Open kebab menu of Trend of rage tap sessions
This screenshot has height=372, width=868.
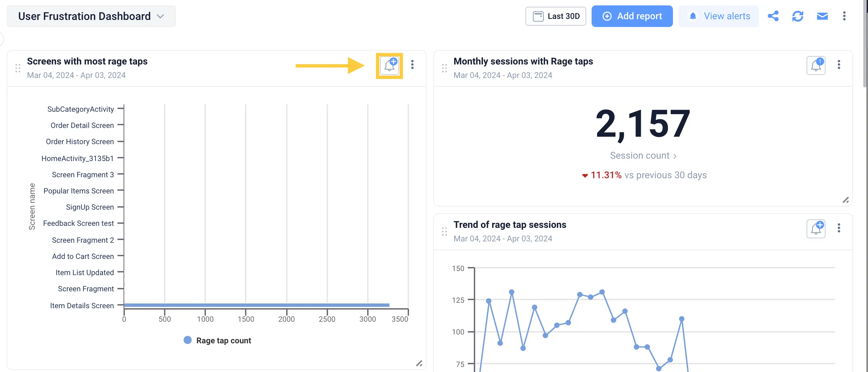[839, 228]
